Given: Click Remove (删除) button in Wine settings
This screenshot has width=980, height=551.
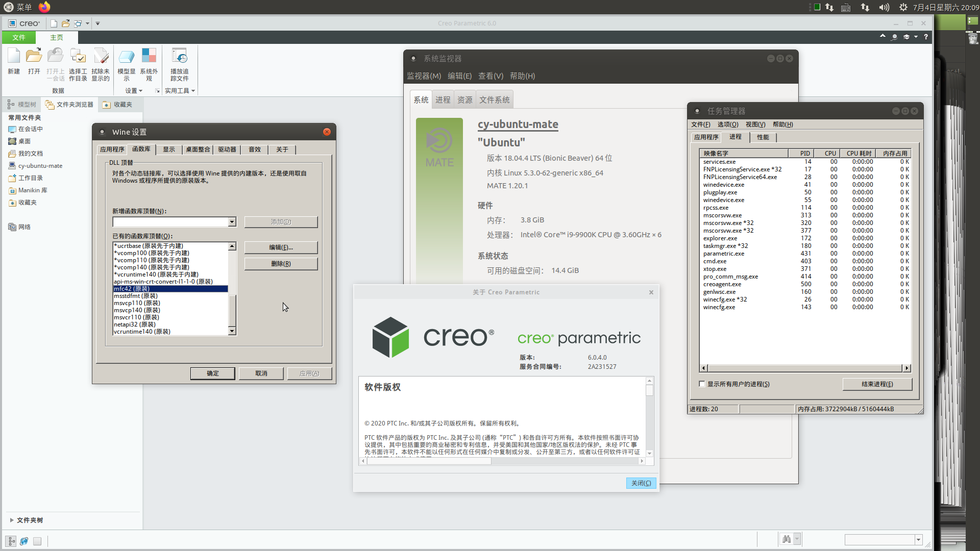Looking at the screenshot, I should [281, 264].
